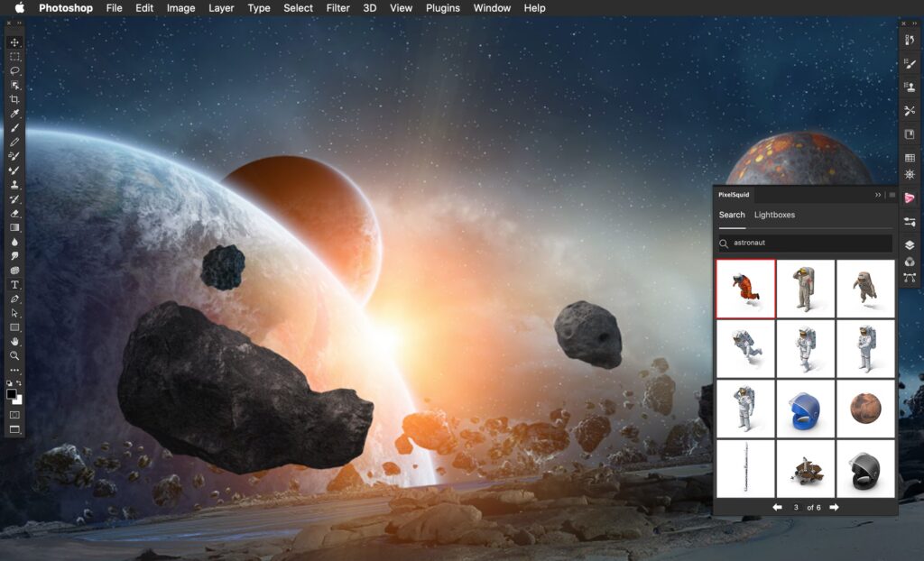Select the Horizontal Type tool

pyautogui.click(x=14, y=284)
